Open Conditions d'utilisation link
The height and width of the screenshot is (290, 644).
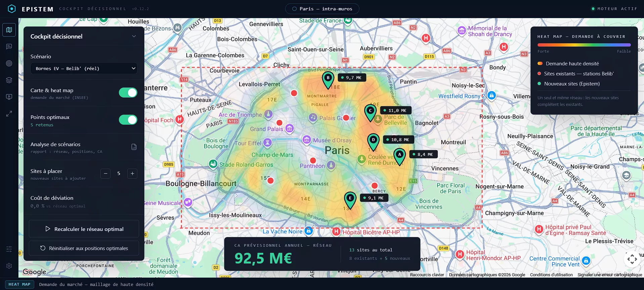[x=551, y=275]
